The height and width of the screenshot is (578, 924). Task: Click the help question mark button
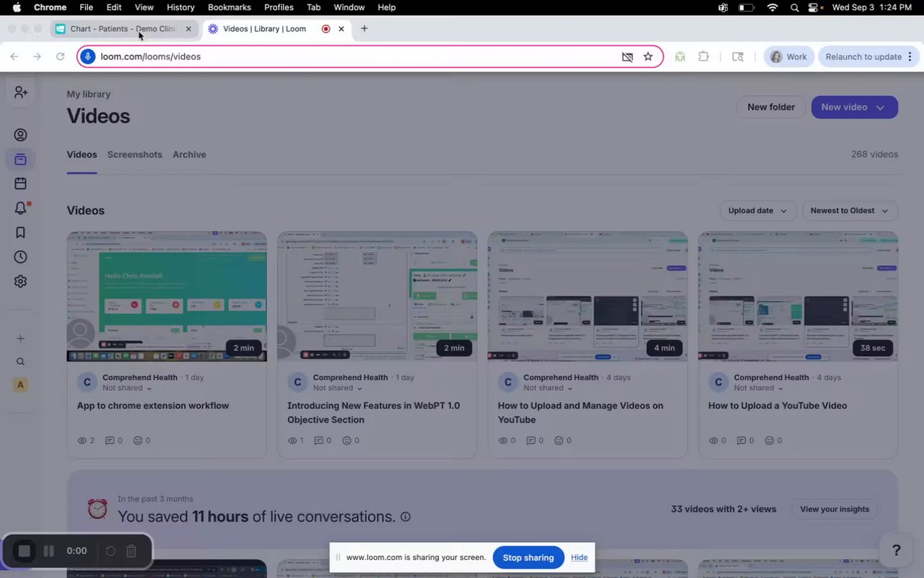click(x=897, y=551)
